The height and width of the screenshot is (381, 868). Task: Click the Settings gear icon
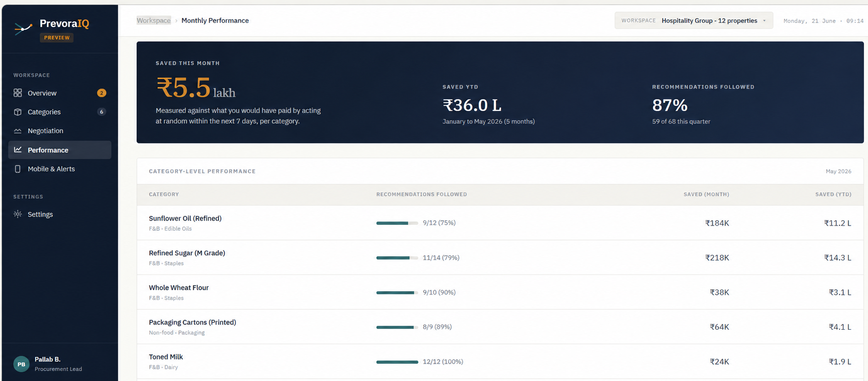pyautogui.click(x=17, y=214)
